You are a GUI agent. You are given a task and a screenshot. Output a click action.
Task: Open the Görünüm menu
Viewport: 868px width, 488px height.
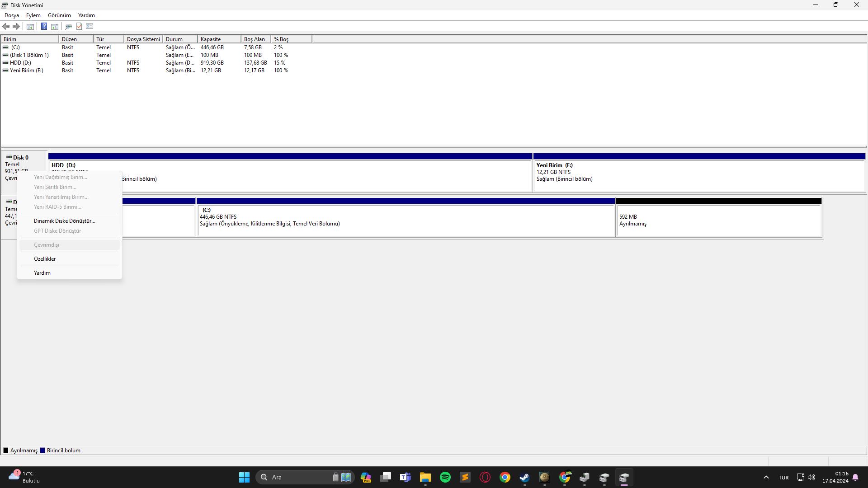pyautogui.click(x=59, y=15)
